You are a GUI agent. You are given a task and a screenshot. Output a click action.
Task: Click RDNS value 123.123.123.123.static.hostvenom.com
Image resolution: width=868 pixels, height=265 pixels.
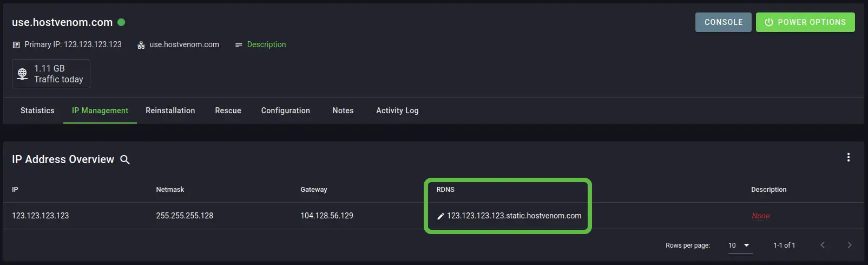click(x=514, y=216)
